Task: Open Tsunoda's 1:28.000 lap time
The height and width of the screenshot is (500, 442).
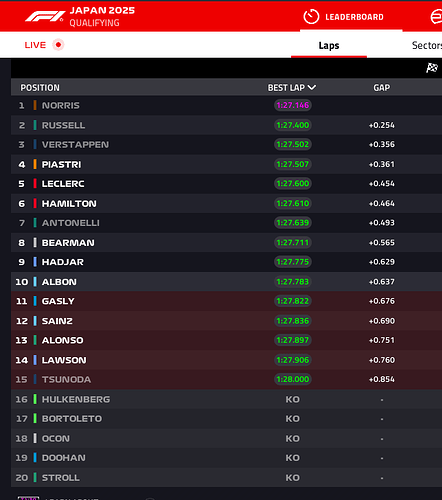Action: [x=293, y=379]
